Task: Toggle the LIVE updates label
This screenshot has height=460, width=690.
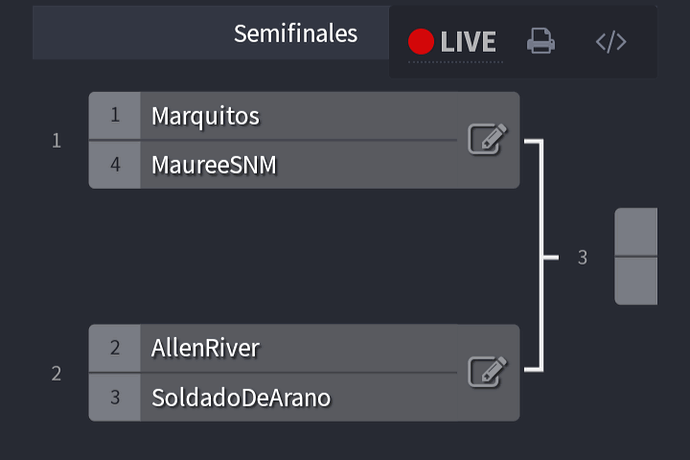Action: [468, 42]
